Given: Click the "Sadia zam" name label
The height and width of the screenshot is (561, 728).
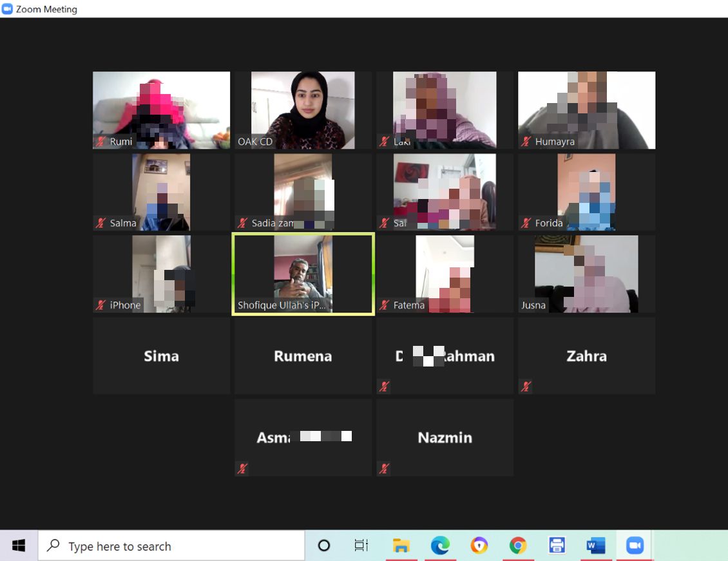Looking at the screenshot, I should tap(273, 223).
